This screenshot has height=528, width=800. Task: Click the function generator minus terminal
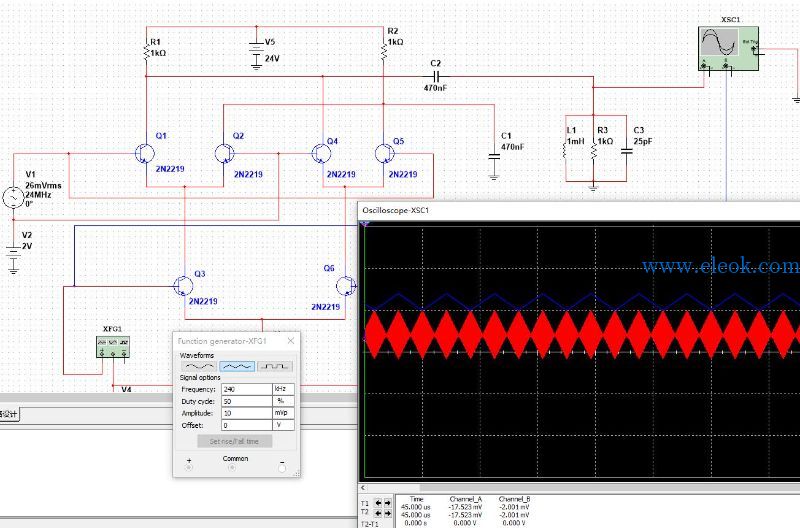[x=282, y=468]
